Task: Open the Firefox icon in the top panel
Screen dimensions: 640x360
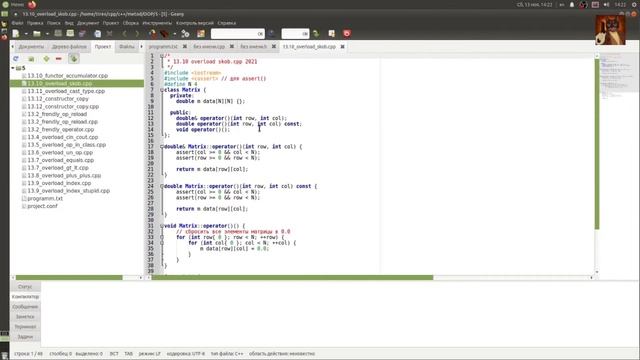Action: point(32,4)
